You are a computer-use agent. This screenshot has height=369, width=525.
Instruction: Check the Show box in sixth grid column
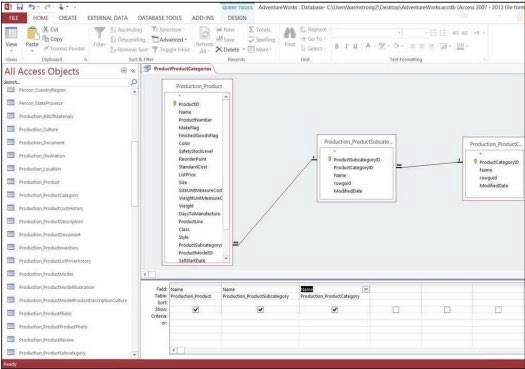[x=498, y=310]
